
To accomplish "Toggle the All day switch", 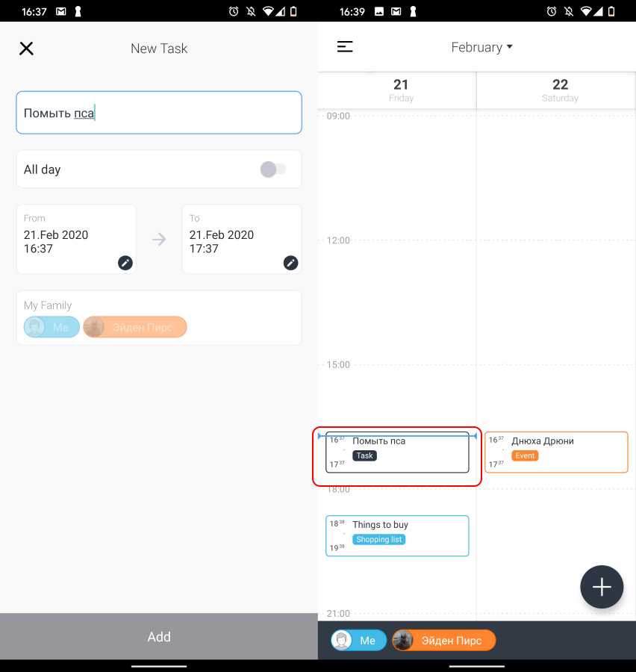I will pos(273,169).
